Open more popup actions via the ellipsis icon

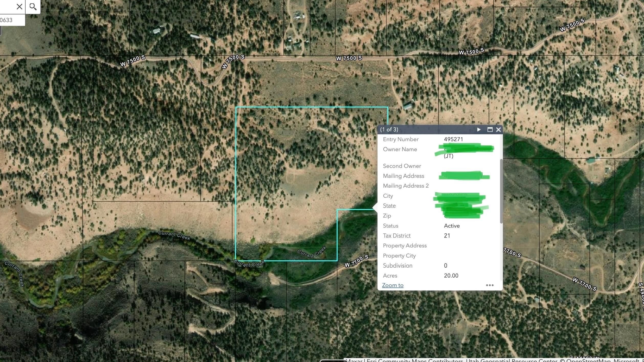[x=490, y=285]
